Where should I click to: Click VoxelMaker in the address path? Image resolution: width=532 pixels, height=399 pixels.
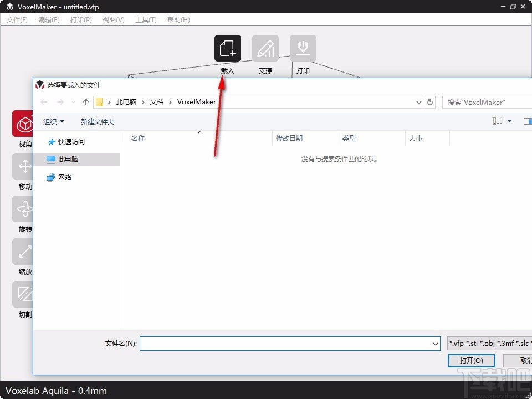tap(197, 102)
